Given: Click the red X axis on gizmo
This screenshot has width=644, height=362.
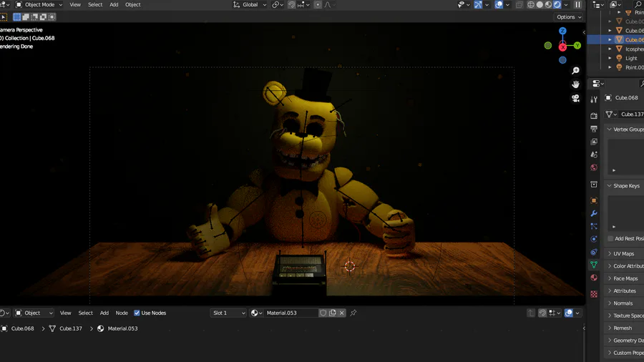Looking at the screenshot, I should pyautogui.click(x=562, y=47).
